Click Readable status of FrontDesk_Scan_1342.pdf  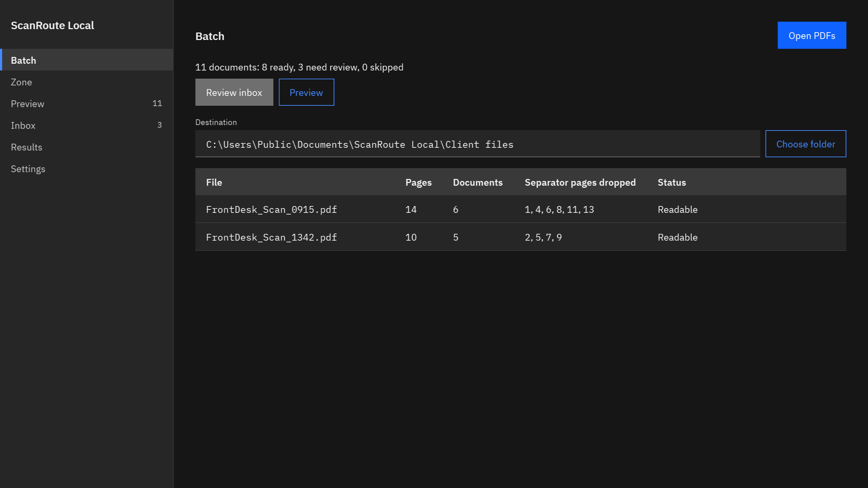677,237
